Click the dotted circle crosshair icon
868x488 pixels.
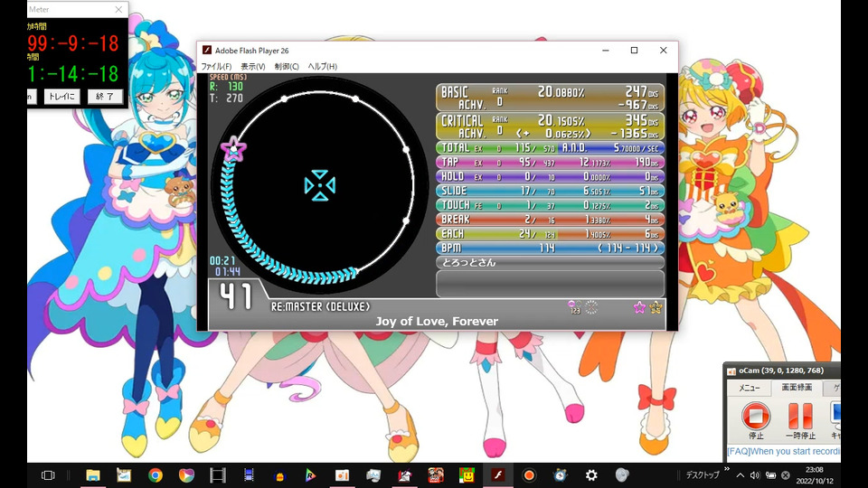[x=591, y=307]
